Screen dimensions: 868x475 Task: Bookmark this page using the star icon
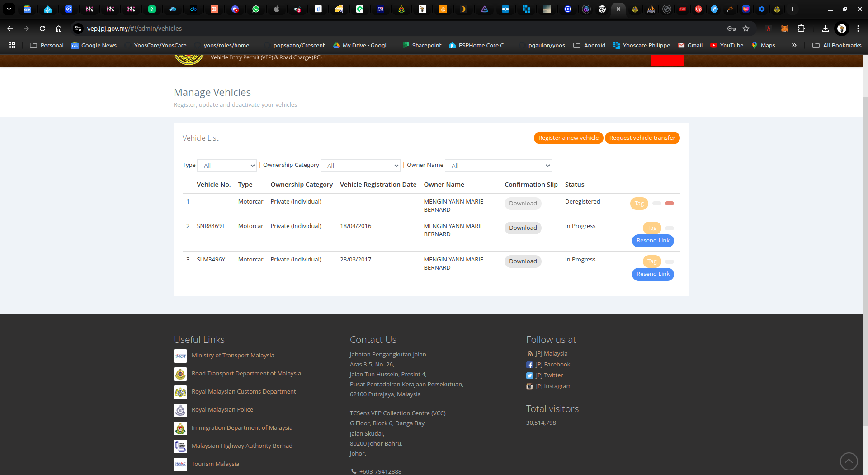(x=746, y=28)
